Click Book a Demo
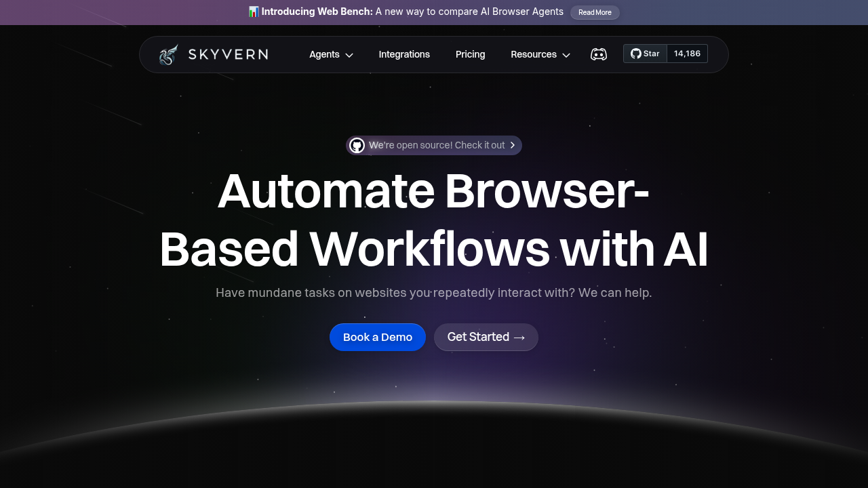868x488 pixels. (377, 337)
